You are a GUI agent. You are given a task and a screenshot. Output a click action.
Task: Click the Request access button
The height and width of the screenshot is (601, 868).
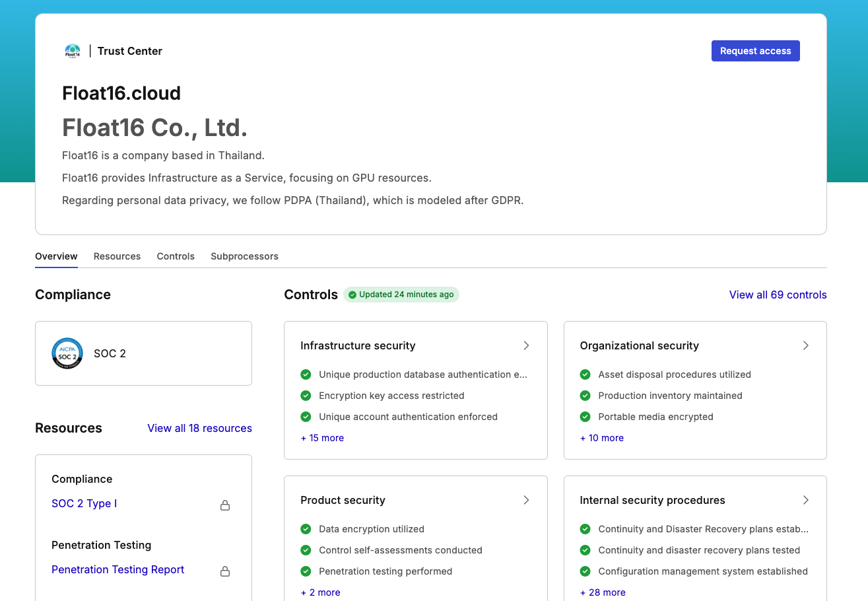[x=756, y=51]
